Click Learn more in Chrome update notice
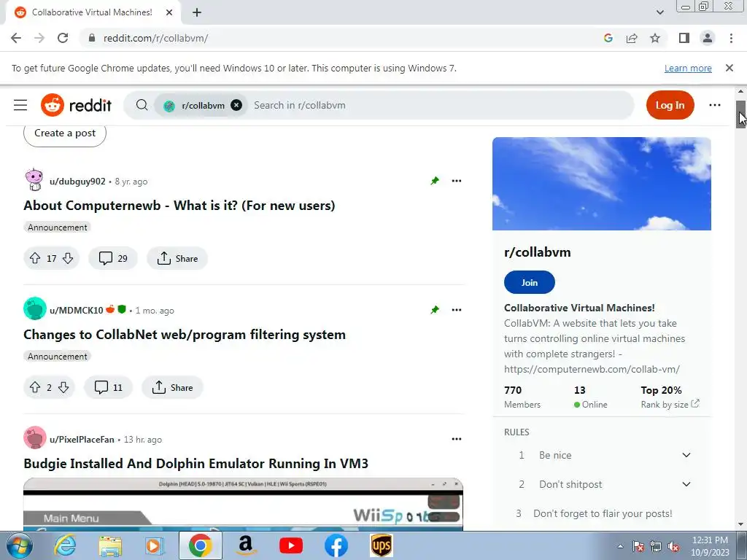This screenshot has width=747, height=560. tap(688, 68)
